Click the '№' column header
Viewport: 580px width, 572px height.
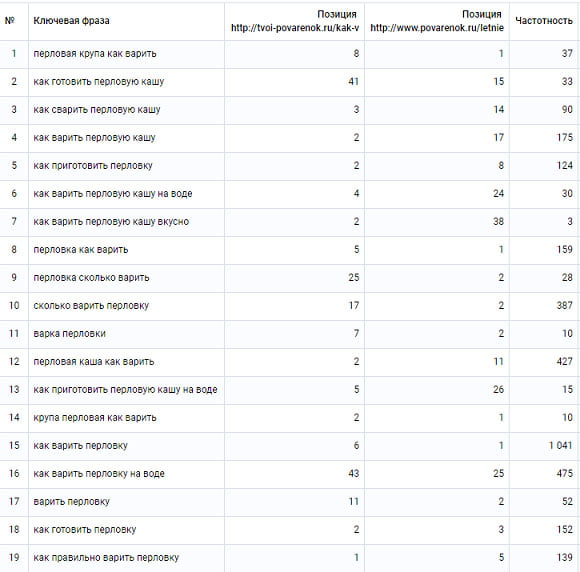click(x=10, y=21)
